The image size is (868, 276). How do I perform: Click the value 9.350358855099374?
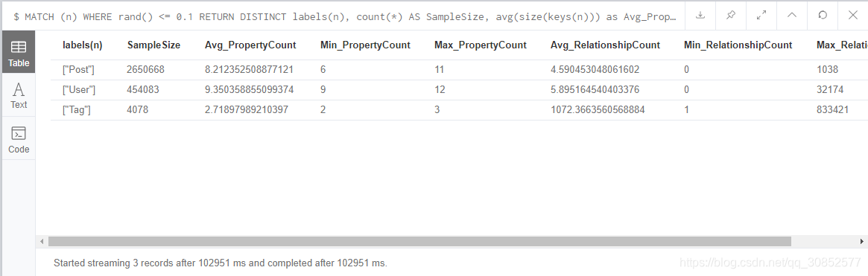[249, 89]
